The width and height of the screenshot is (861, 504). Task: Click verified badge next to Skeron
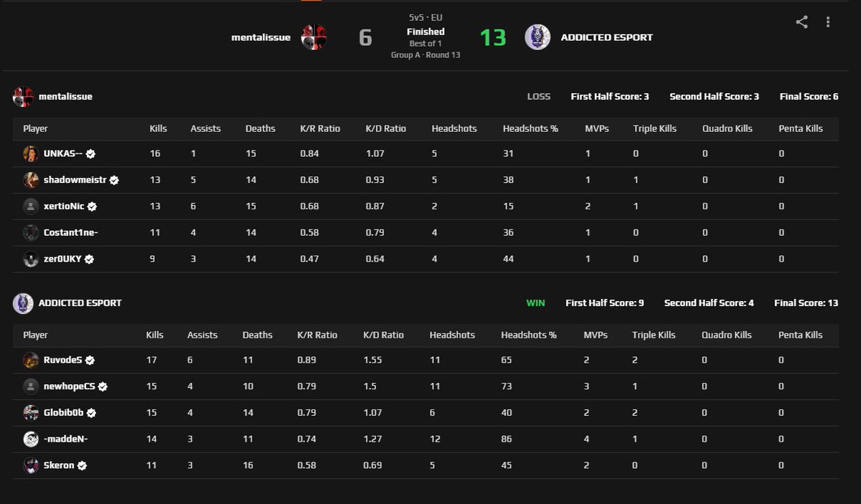[x=82, y=466]
